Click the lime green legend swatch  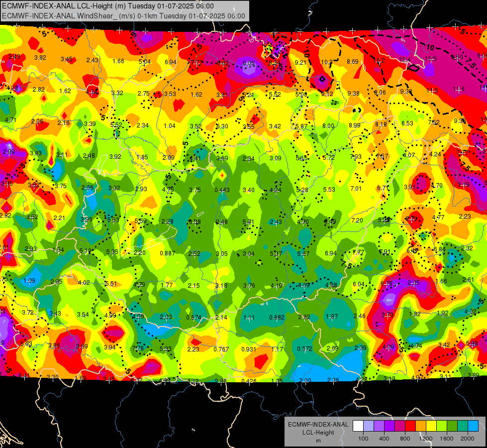[442, 426]
